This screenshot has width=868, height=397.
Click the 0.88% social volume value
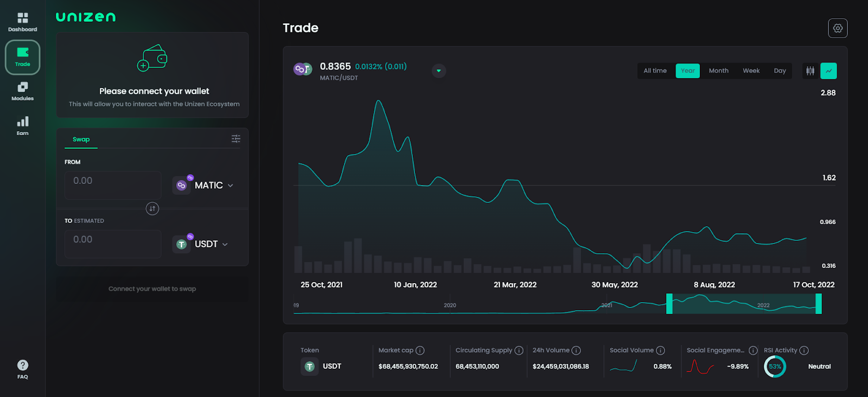pyautogui.click(x=662, y=367)
